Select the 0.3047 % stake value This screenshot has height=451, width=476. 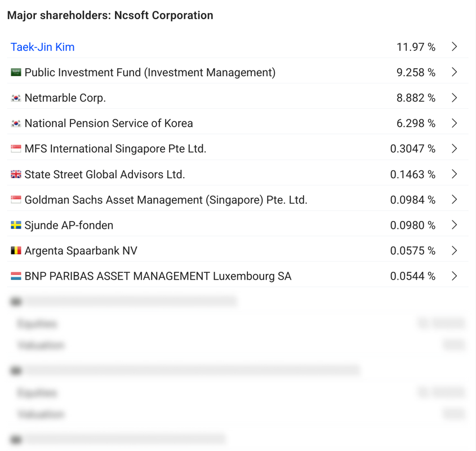coord(413,149)
